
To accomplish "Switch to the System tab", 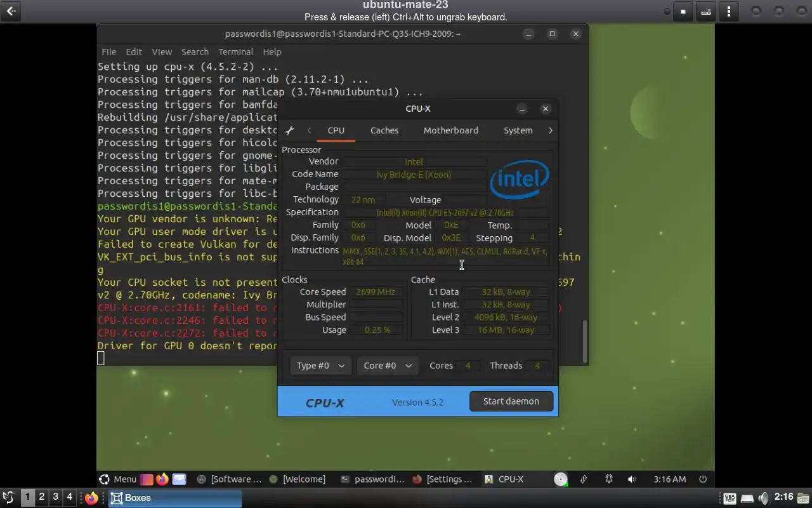I will [x=518, y=130].
